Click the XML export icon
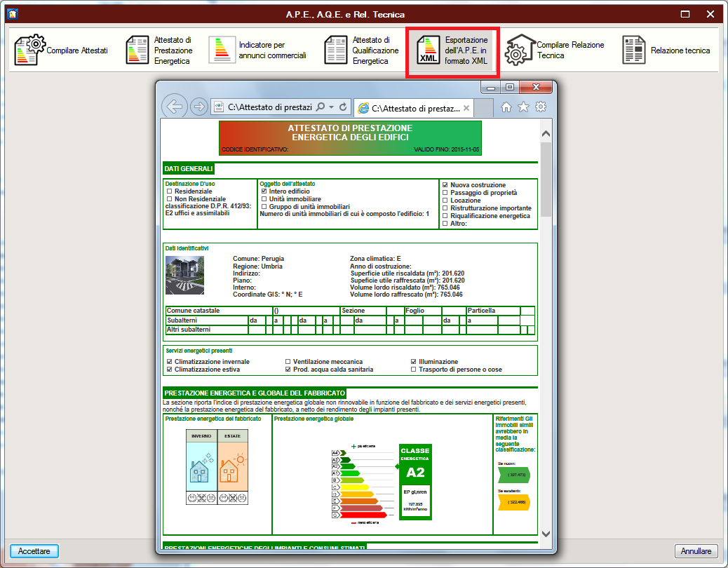This screenshot has width=728, height=568. [x=428, y=50]
